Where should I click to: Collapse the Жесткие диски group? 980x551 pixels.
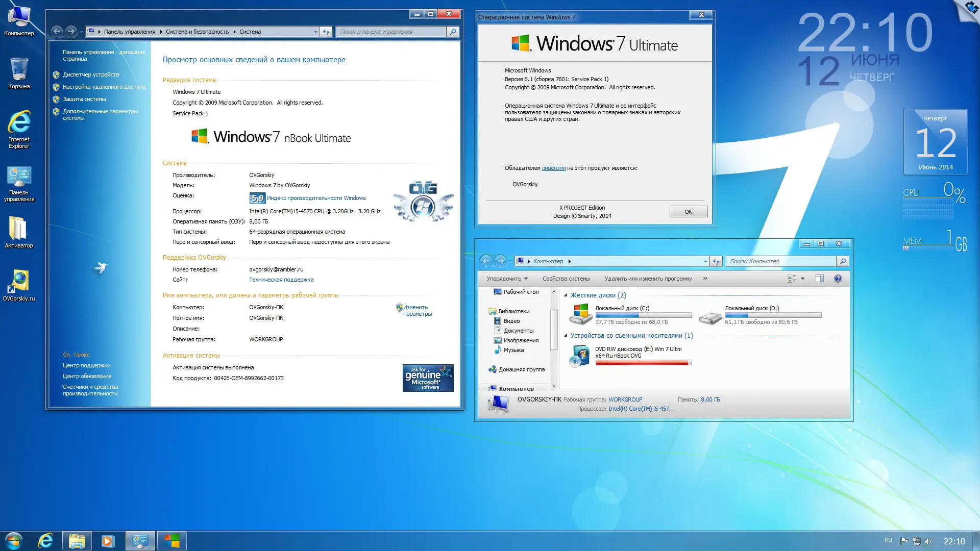tap(566, 295)
